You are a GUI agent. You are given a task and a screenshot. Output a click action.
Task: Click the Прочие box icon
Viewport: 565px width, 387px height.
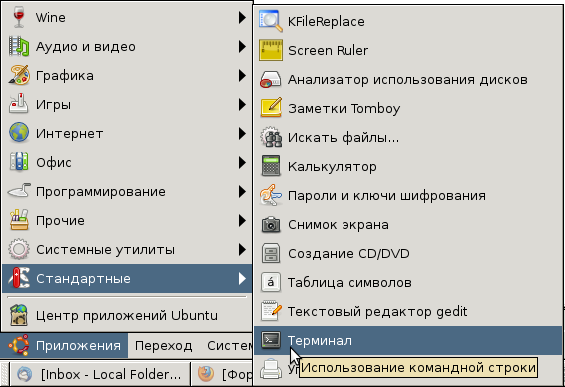(19, 220)
